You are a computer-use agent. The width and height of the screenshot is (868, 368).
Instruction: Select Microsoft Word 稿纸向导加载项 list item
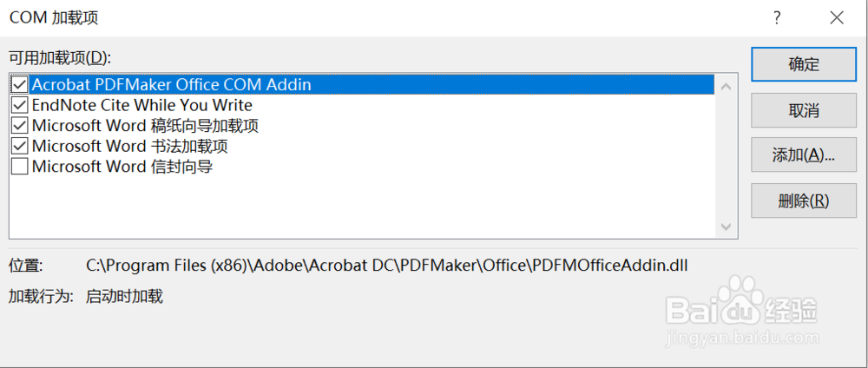coord(145,126)
